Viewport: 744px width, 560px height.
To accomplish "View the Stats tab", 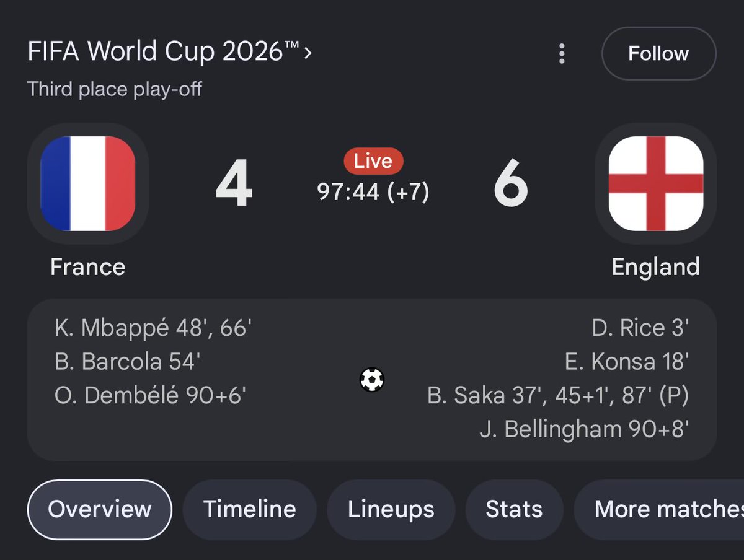I will [x=514, y=509].
